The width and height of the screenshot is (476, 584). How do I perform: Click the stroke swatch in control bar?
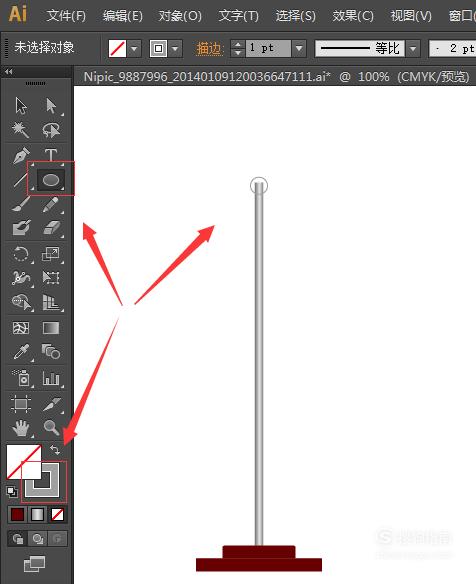pyautogui.click(x=158, y=48)
